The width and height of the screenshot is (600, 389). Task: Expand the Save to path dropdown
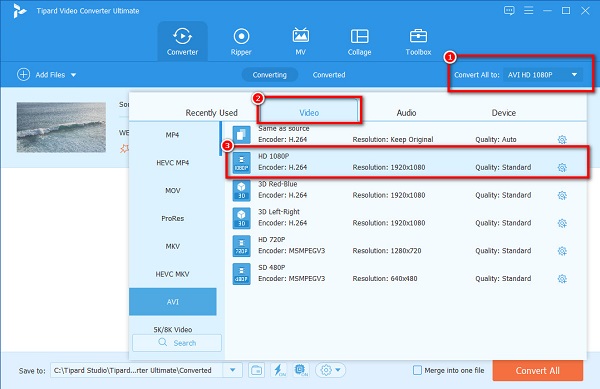pos(232,370)
